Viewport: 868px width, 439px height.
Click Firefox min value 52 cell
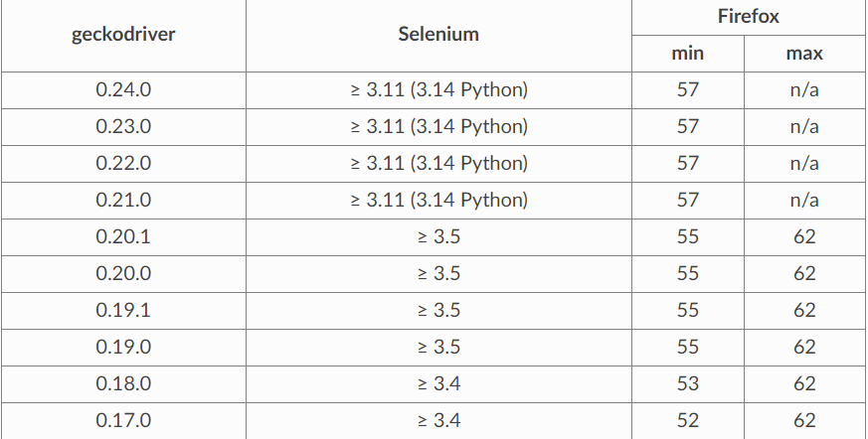[x=688, y=420]
